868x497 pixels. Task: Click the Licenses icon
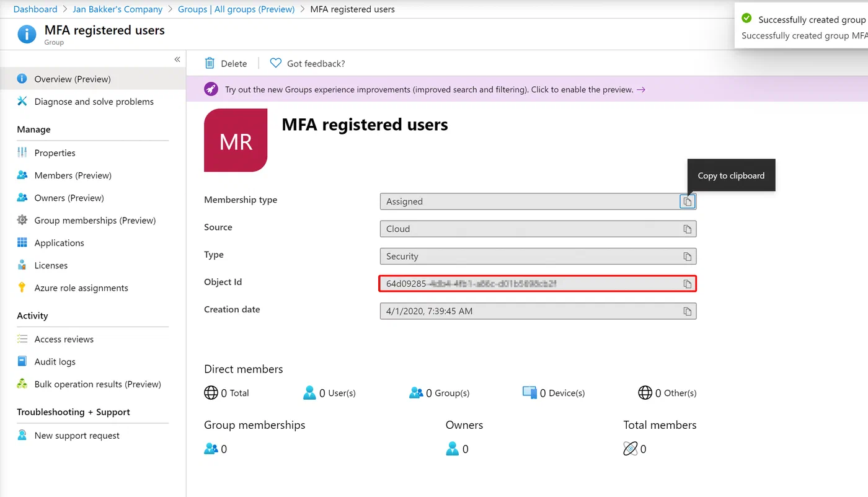pos(22,265)
